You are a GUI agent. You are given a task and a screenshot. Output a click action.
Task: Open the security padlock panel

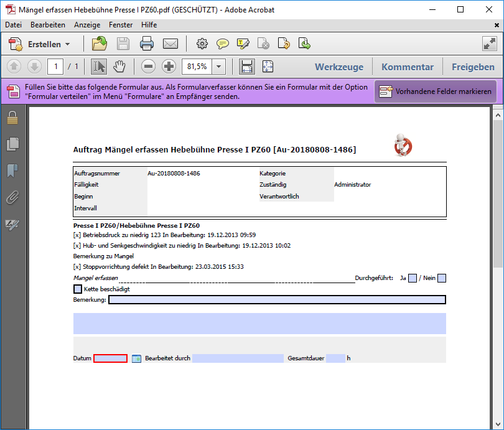coord(12,118)
